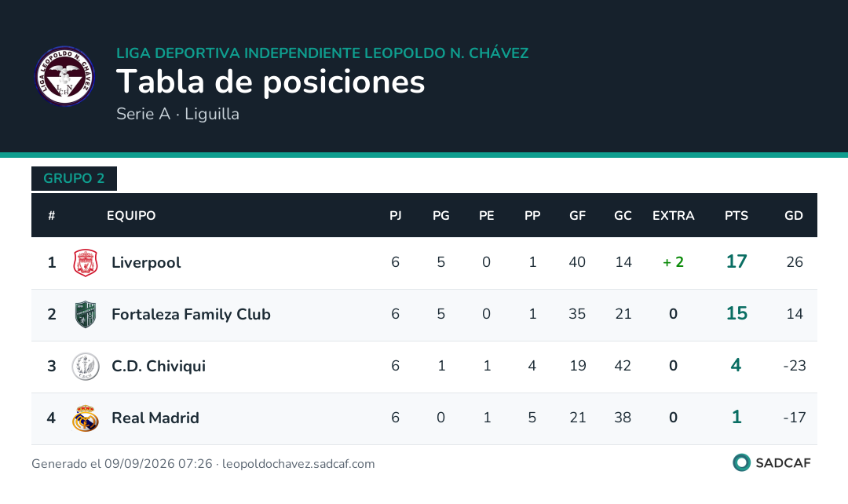The image size is (848, 504).
Task: Click the C.D. Chiviqui team crest
Action: pyautogui.click(x=86, y=367)
